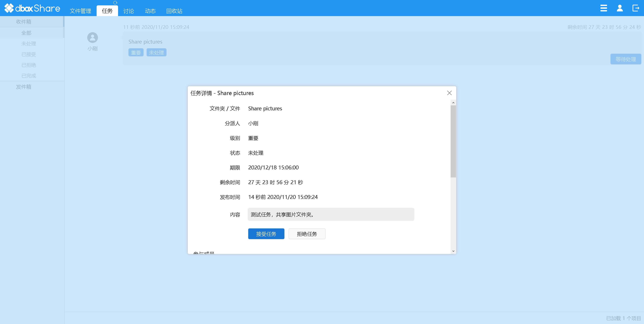Click the refresh icon above the 任务 tab

click(115, 3)
